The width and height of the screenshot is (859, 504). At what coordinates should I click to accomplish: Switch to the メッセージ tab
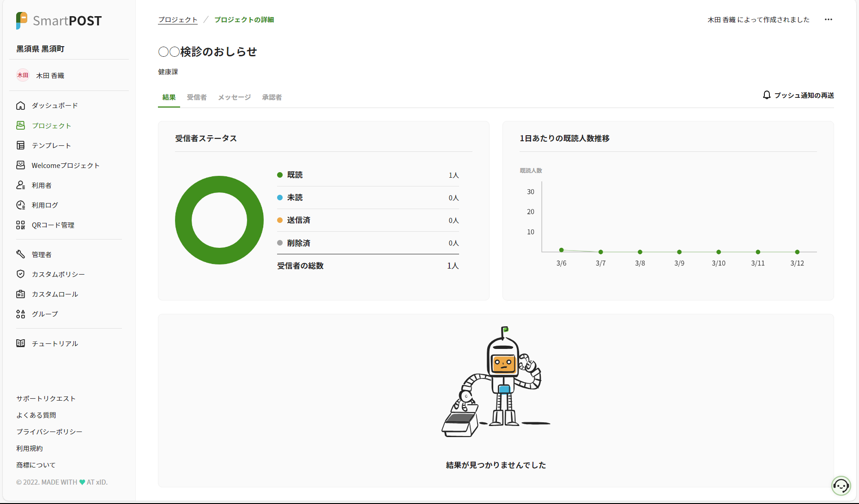point(234,97)
